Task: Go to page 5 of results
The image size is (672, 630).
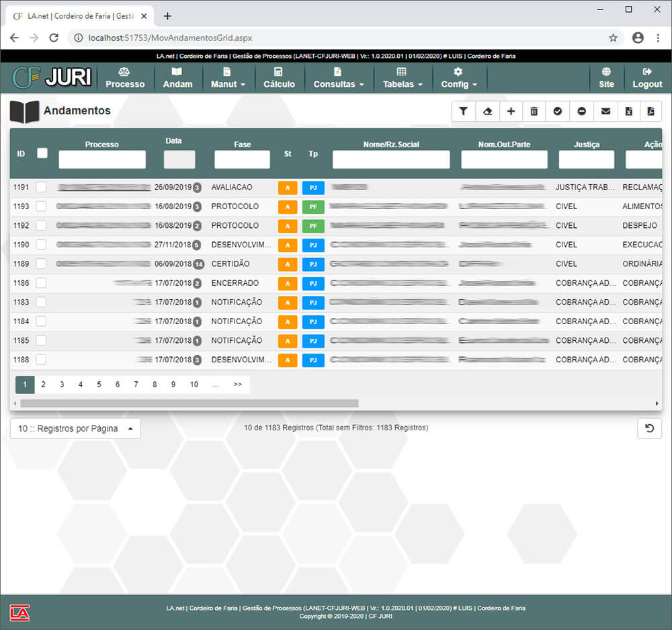Action: [x=99, y=385]
